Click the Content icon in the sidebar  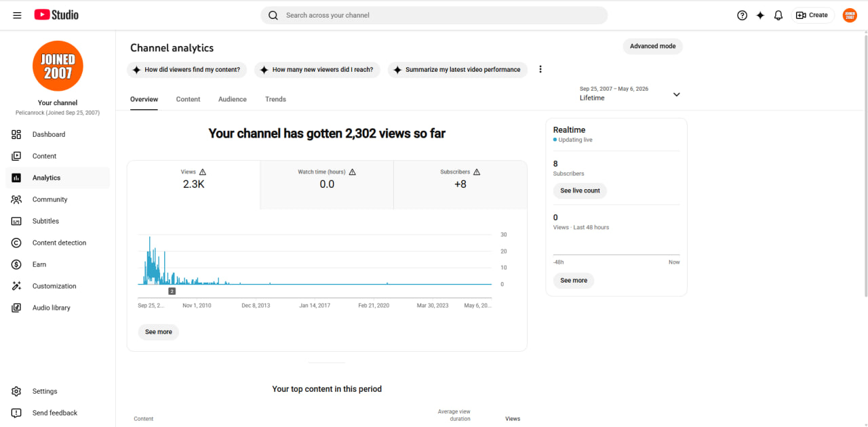tap(17, 156)
